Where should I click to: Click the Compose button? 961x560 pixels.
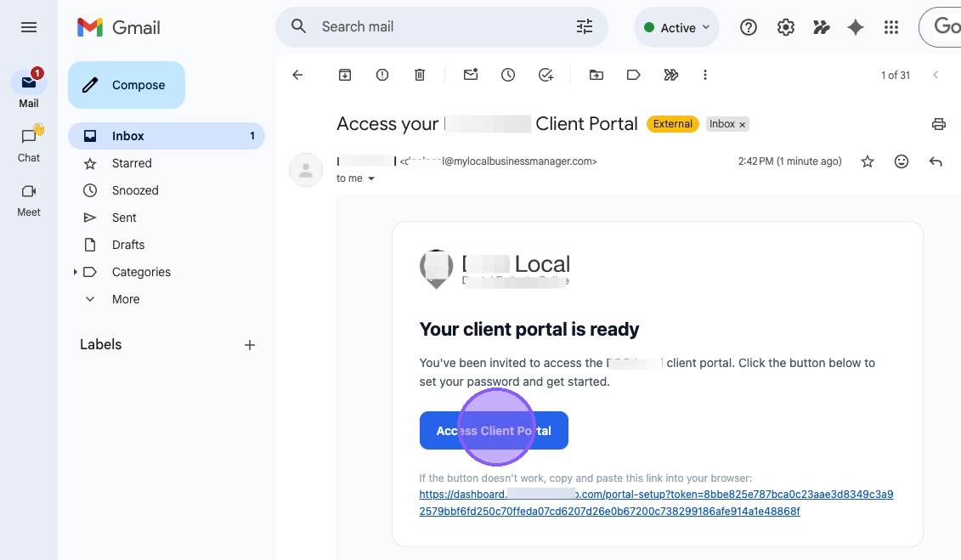pyautogui.click(x=127, y=84)
